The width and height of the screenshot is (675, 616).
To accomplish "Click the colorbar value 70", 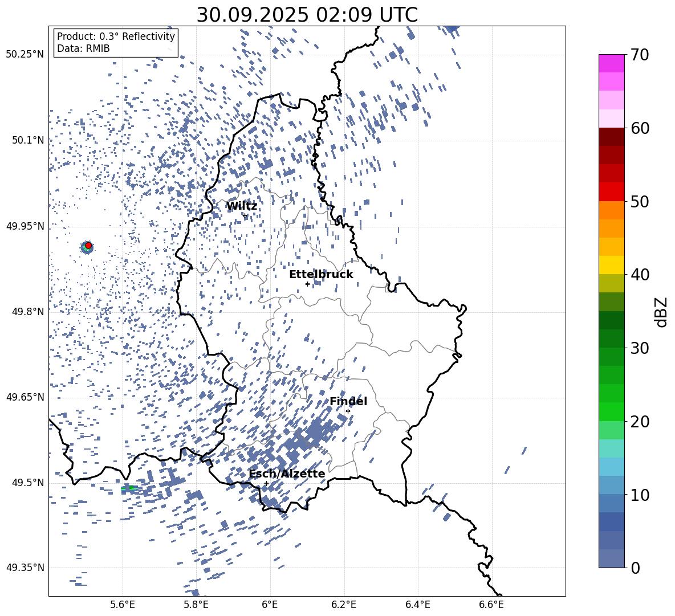I will click(x=640, y=55).
